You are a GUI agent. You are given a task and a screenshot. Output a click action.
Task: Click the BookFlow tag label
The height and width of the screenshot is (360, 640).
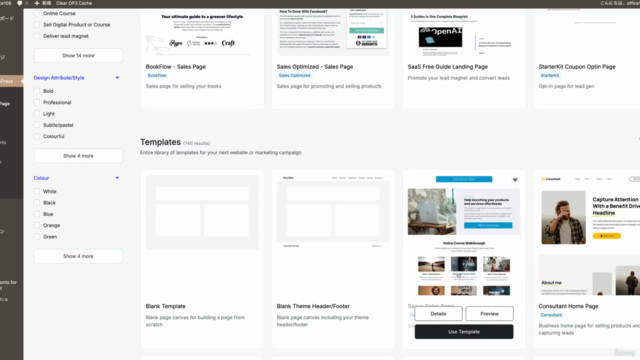157,76
